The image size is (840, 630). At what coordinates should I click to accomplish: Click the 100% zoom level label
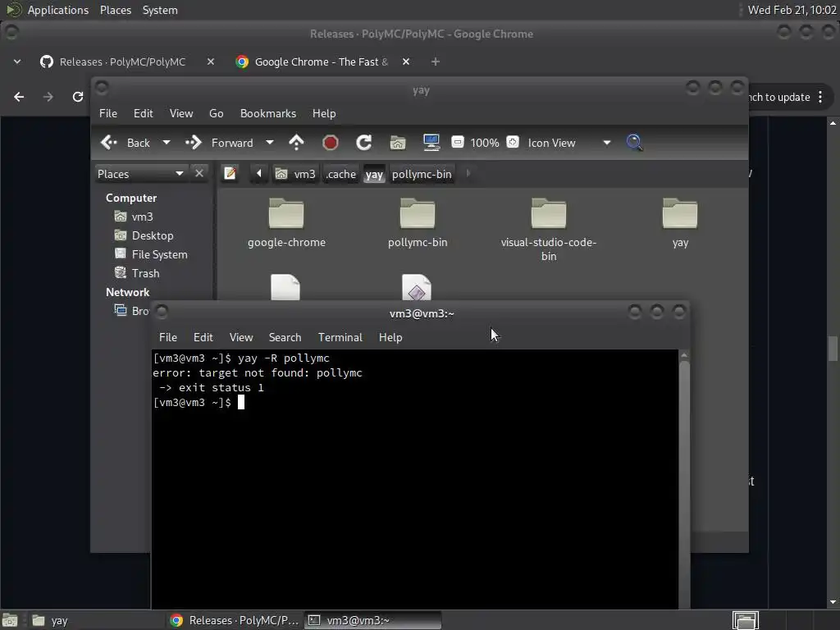click(485, 143)
